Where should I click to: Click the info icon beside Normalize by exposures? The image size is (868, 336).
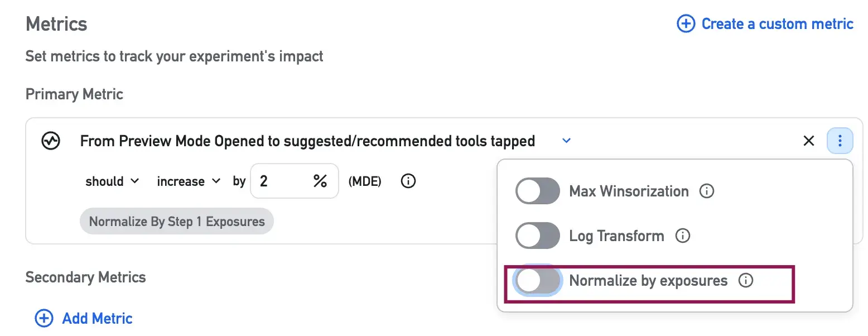tap(745, 280)
